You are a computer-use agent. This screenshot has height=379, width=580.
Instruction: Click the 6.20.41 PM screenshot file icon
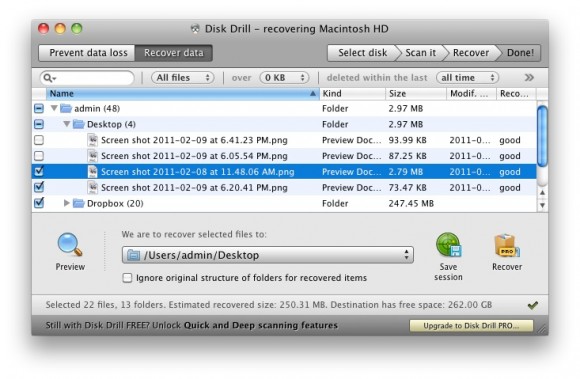click(93, 188)
